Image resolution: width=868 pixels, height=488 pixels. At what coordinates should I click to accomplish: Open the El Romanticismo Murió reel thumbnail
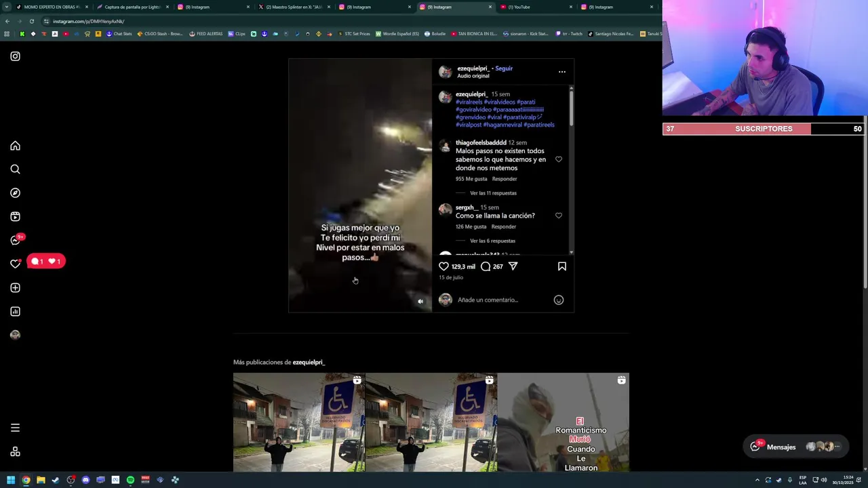(x=564, y=422)
